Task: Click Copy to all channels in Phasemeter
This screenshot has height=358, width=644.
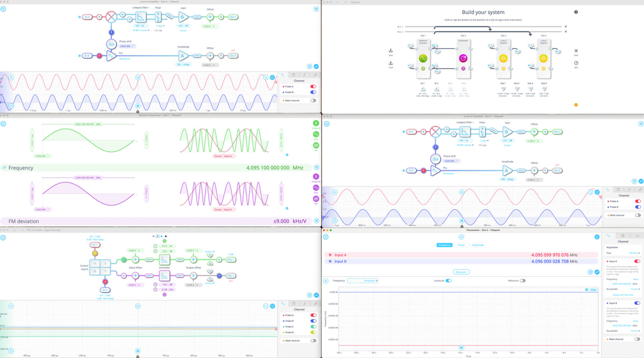Action: (623, 295)
